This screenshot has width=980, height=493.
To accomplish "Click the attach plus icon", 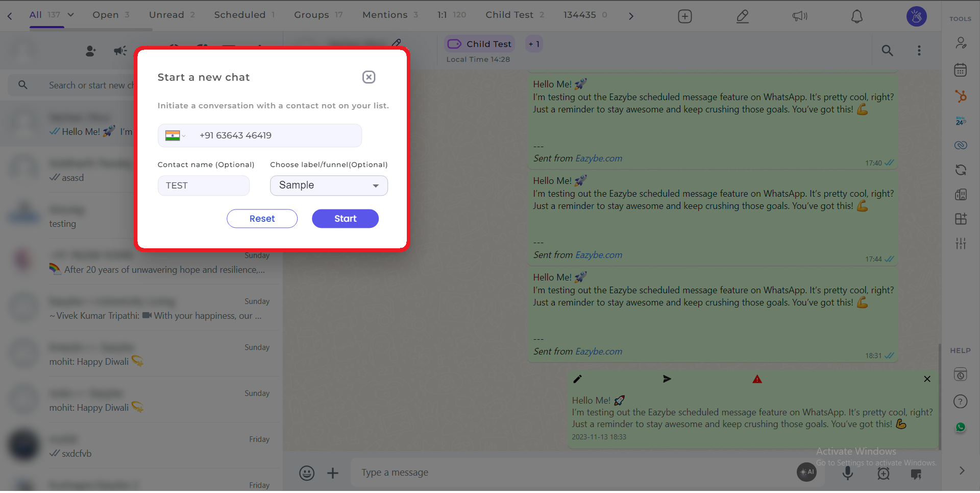I will (x=333, y=473).
